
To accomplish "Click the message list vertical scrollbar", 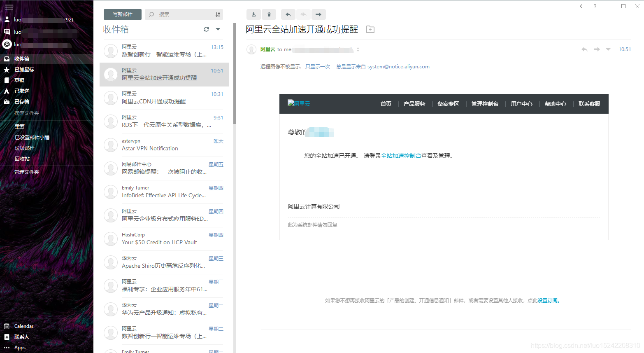I will 235,74.
